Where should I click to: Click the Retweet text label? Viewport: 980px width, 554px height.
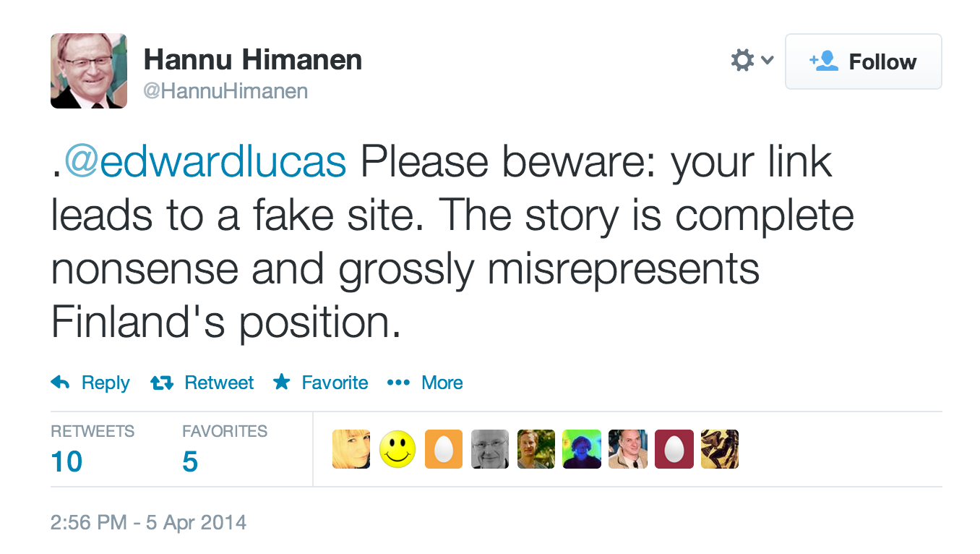pos(219,383)
